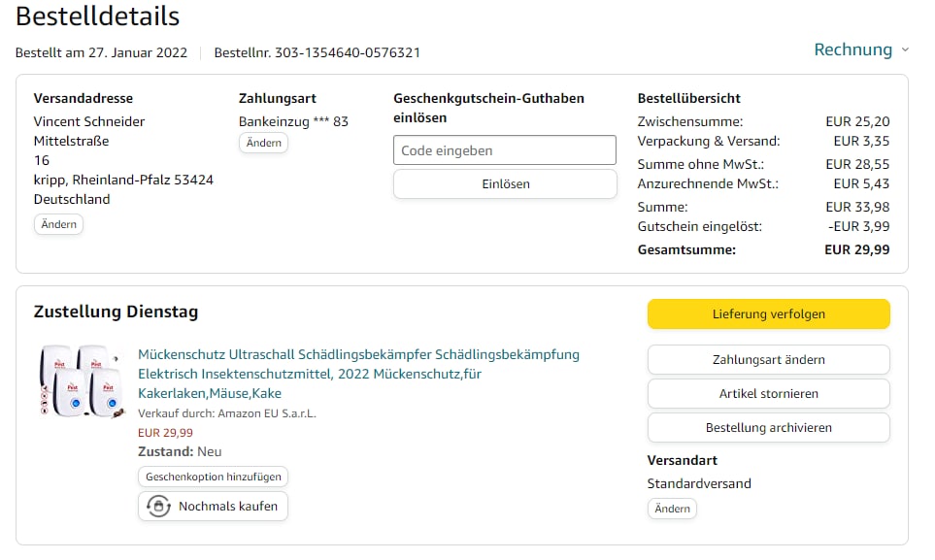Click Ändern under Versandart Standardversand
This screenshot has width=935, height=560.
point(672,509)
